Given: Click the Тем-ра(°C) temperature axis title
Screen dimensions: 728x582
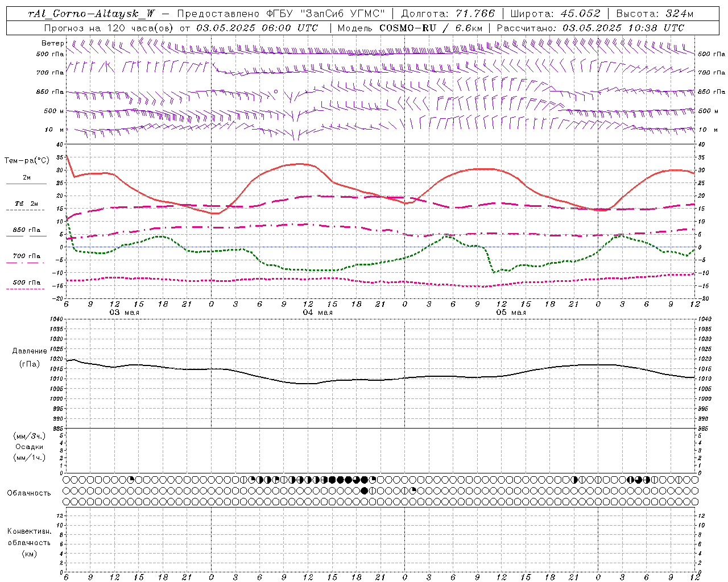Looking at the screenshot, I should [27, 161].
